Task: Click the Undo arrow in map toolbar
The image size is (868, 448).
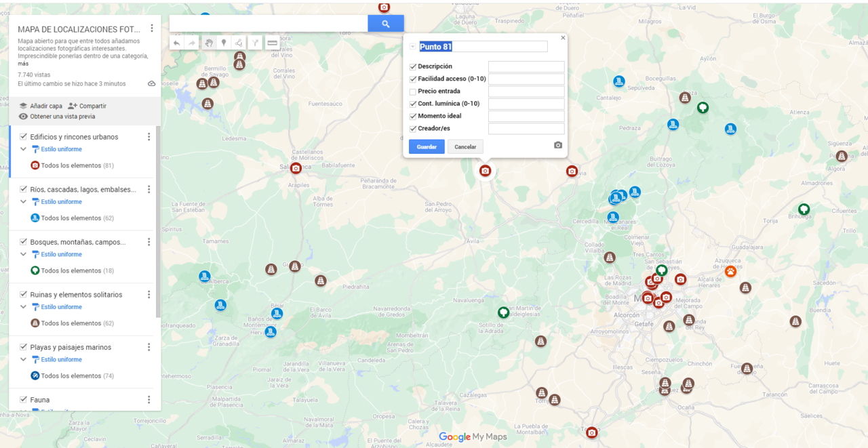Action: (176, 43)
